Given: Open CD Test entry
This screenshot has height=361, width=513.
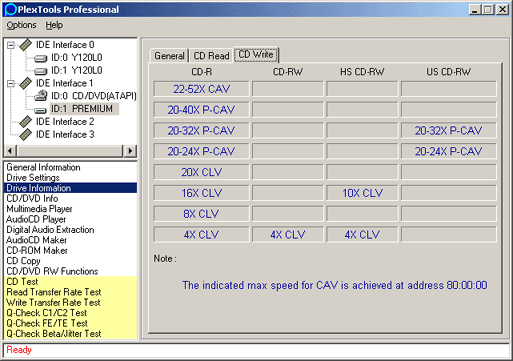Looking at the screenshot, I should click(x=22, y=282).
